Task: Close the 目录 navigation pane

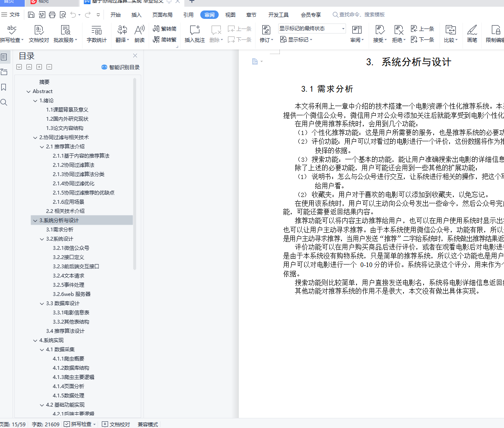Action: [135, 56]
